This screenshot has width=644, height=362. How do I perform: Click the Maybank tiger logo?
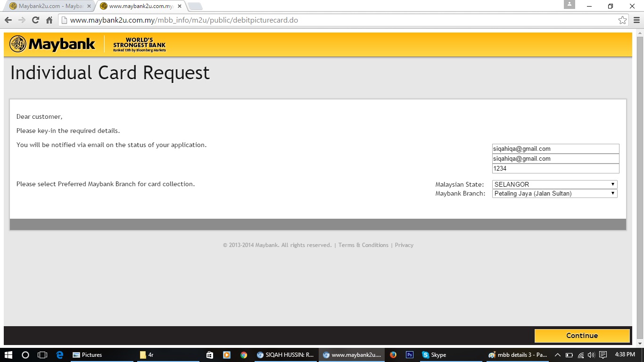click(18, 44)
